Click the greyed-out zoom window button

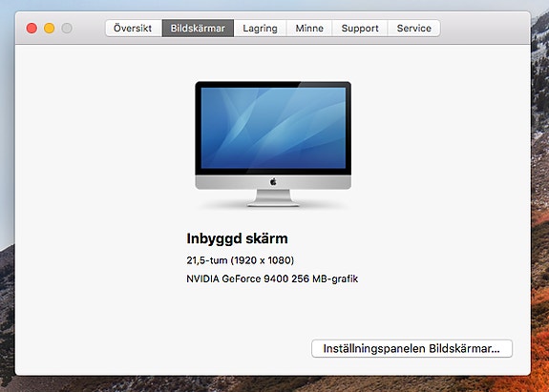coord(67,28)
